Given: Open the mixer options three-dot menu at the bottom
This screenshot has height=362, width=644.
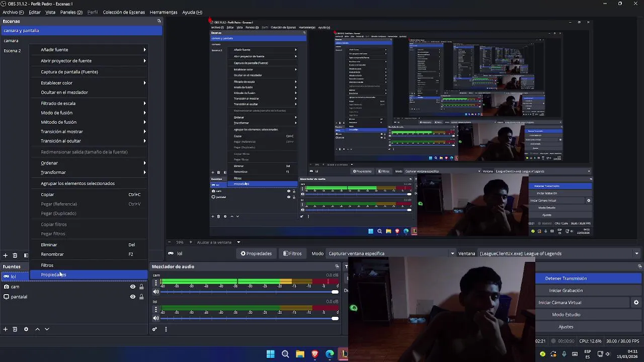Looking at the screenshot, I should click(166, 329).
